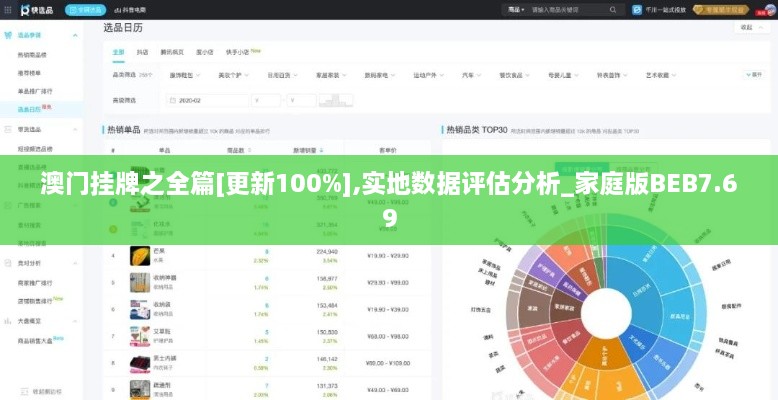
Task: Open the 收纳袋 product thumbnail
Action: pos(140,309)
